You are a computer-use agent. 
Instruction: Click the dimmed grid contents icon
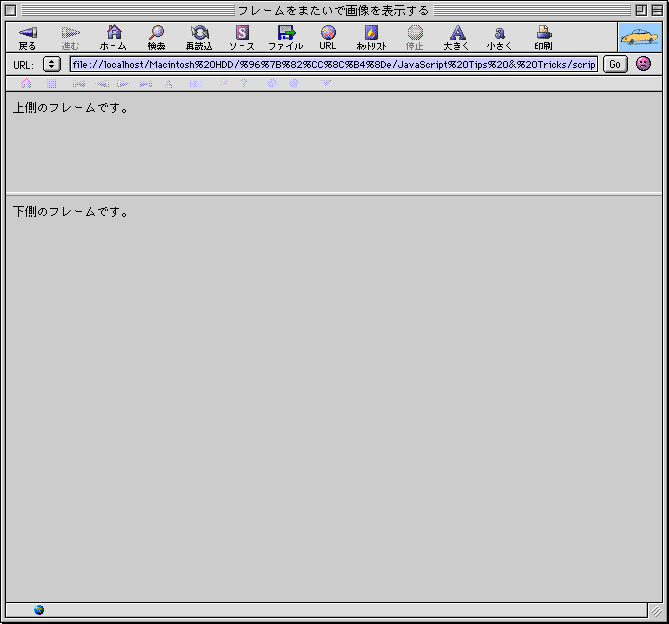52,84
